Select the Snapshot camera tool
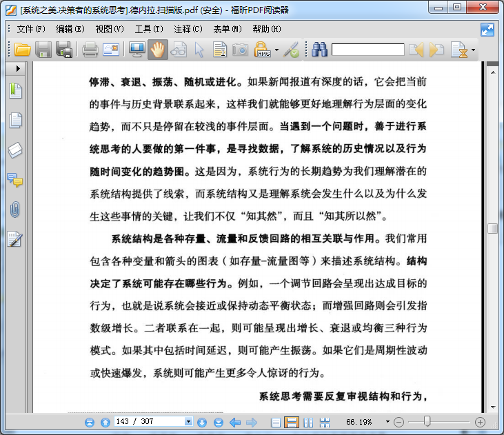 (x=240, y=50)
